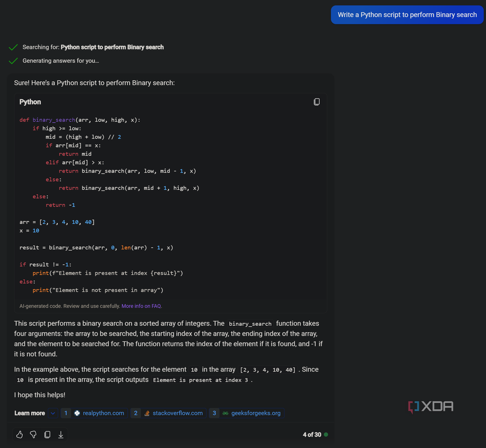Click the 'mid = (high + low) // 2' line
Screen dimensions: 486x448
[x=83, y=137]
